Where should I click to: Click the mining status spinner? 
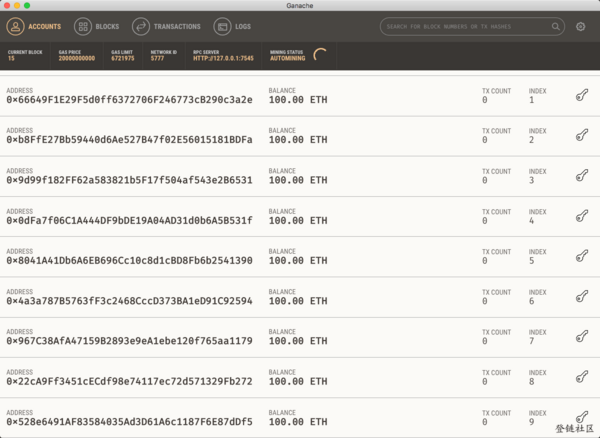tap(320, 55)
